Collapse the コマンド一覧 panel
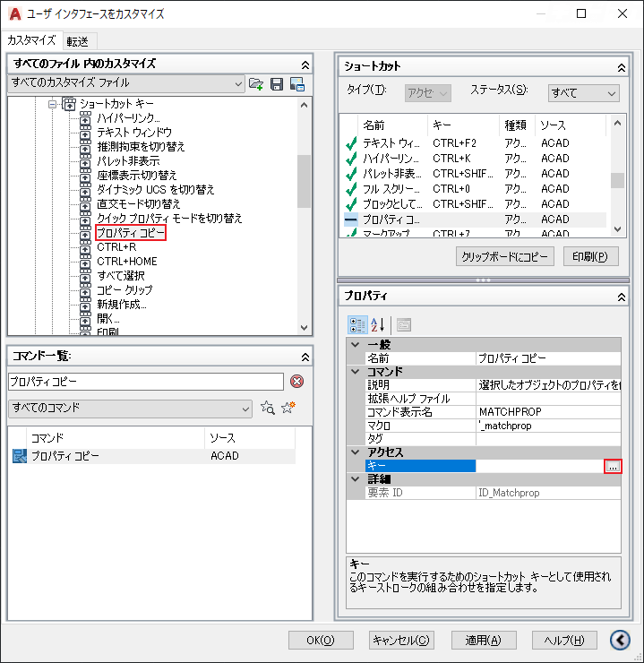The width and height of the screenshot is (644, 663). [x=305, y=357]
